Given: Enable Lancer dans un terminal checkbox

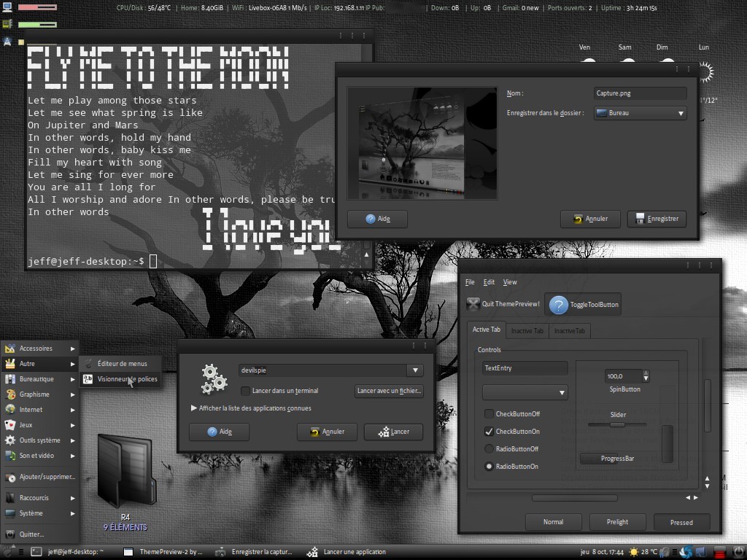Looking at the screenshot, I should (245, 391).
